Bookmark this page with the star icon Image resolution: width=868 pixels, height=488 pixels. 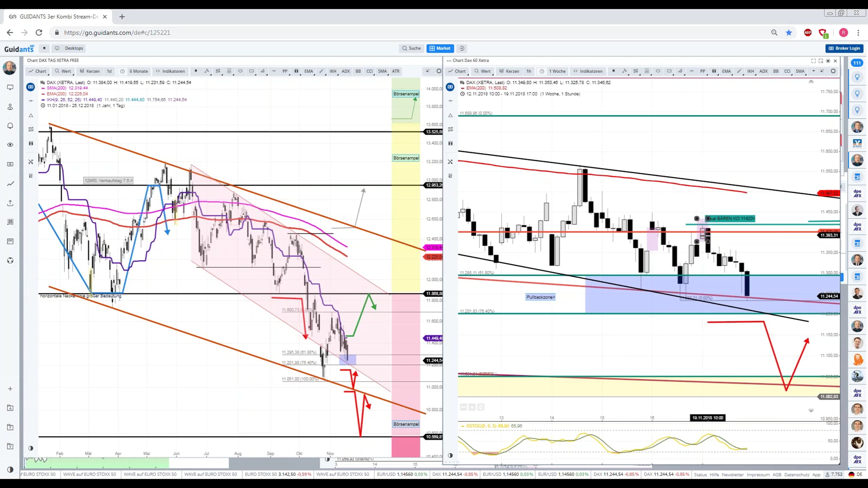[789, 33]
